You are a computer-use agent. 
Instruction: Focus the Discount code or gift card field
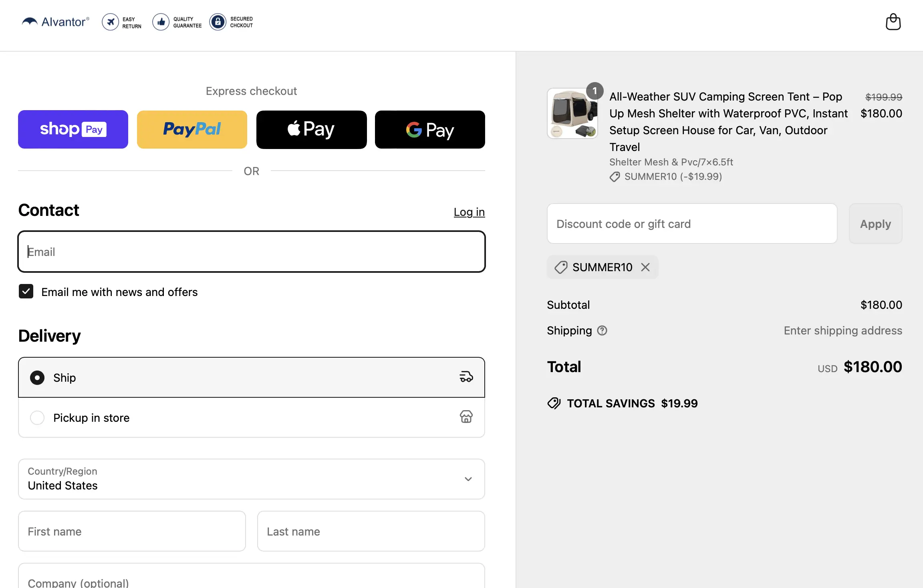[x=692, y=224]
